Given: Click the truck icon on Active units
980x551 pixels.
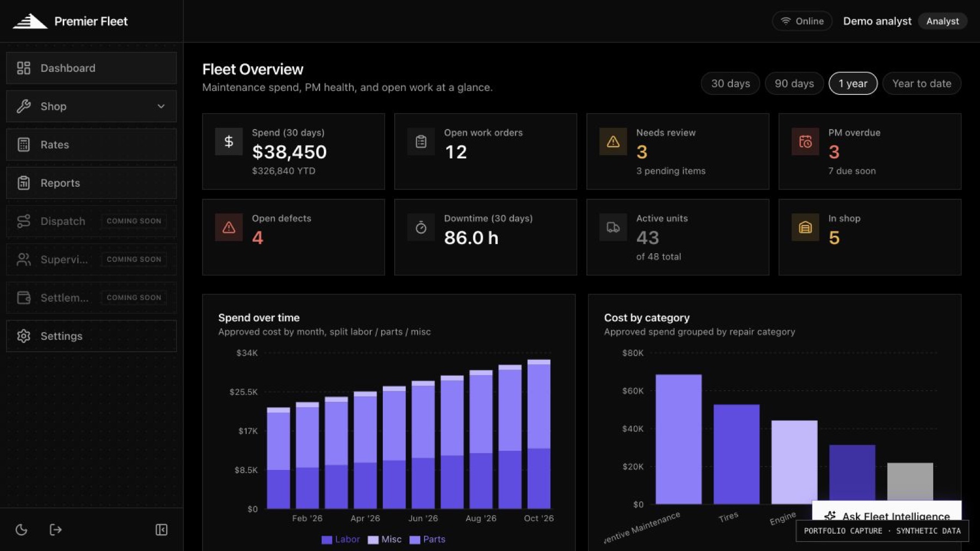Looking at the screenshot, I should [613, 228].
